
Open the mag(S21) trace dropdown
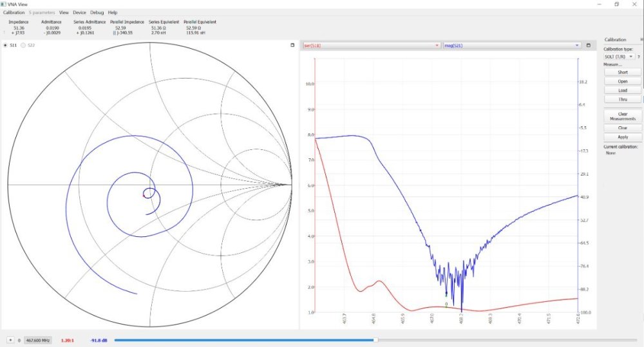coord(512,46)
